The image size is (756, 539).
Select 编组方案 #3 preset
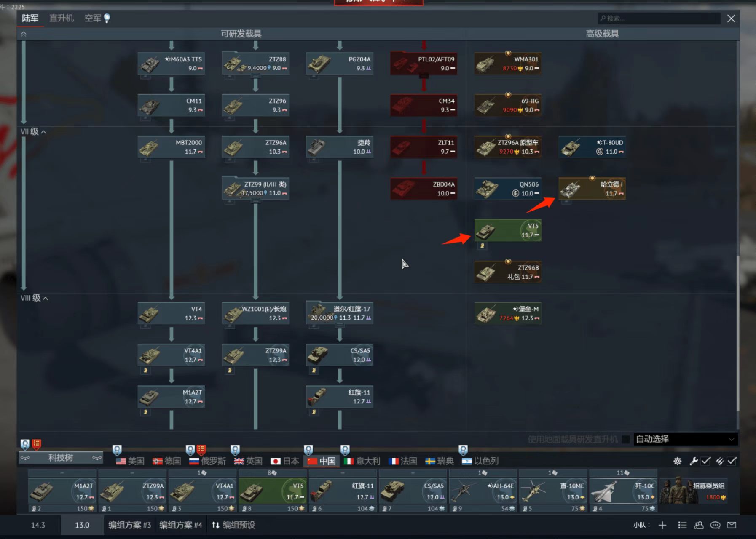tap(130, 525)
